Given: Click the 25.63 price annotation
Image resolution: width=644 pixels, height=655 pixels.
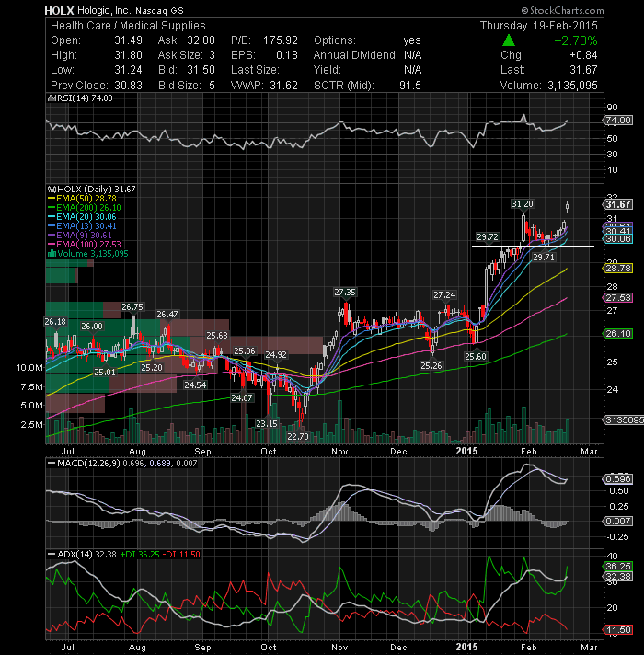Looking at the screenshot, I should click(x=217, y=336).
